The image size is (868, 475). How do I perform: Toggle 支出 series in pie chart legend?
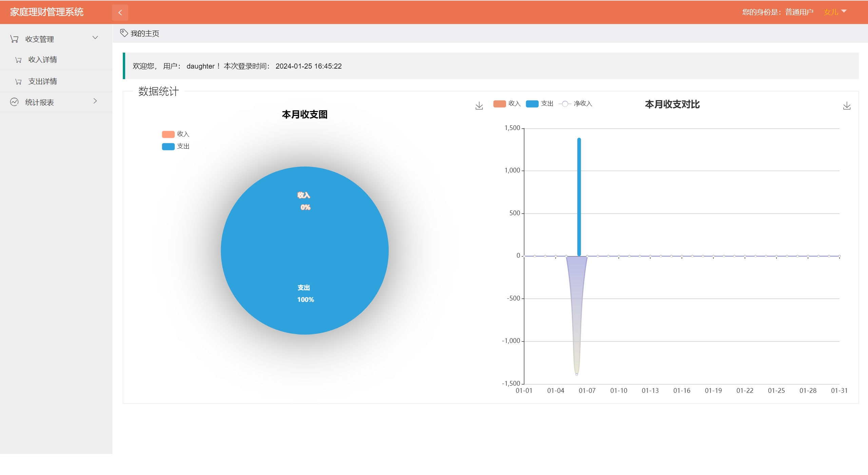[168, 146]
